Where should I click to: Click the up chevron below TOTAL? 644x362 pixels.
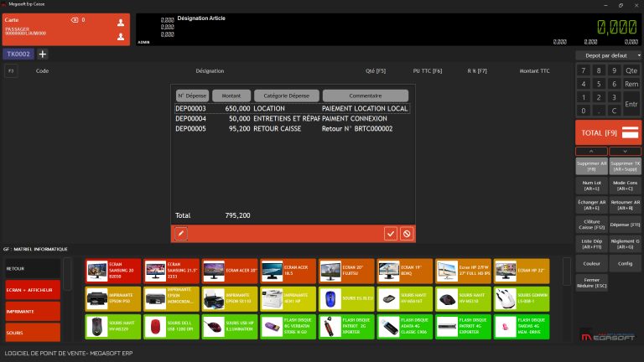click(x=591, y=151)
